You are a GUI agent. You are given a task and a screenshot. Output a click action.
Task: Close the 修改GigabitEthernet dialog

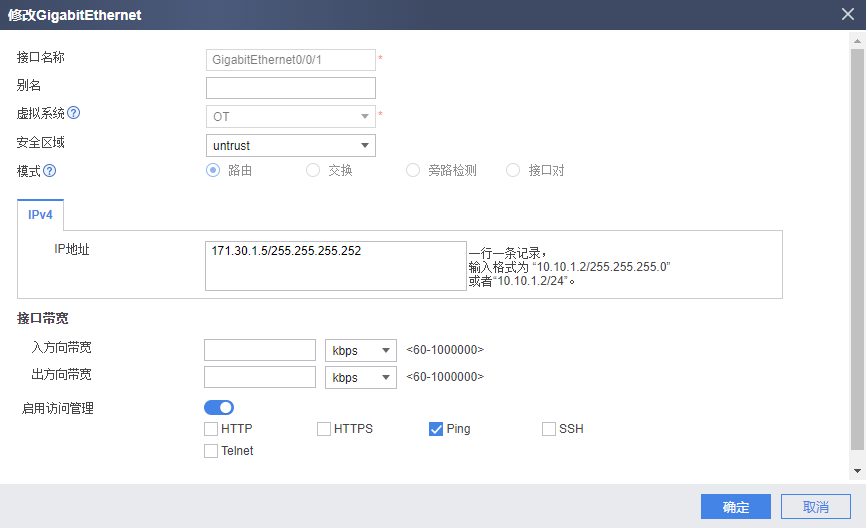[x=847, y=14]
